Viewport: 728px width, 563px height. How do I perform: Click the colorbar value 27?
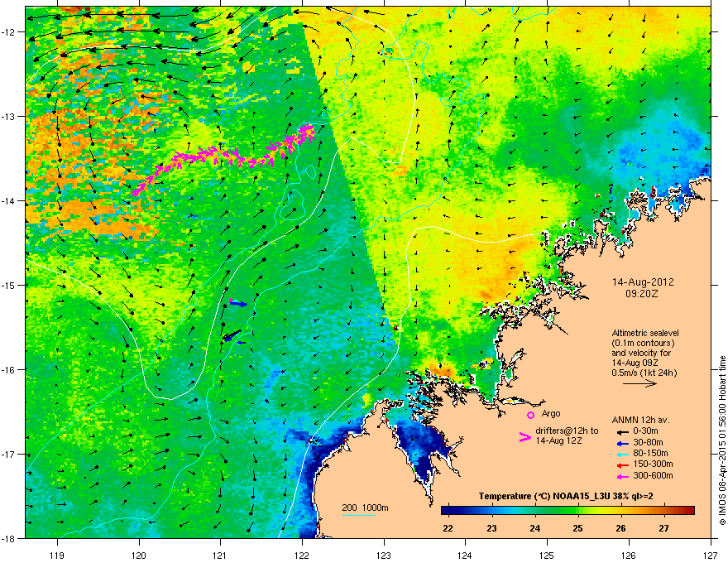(664, 528)
